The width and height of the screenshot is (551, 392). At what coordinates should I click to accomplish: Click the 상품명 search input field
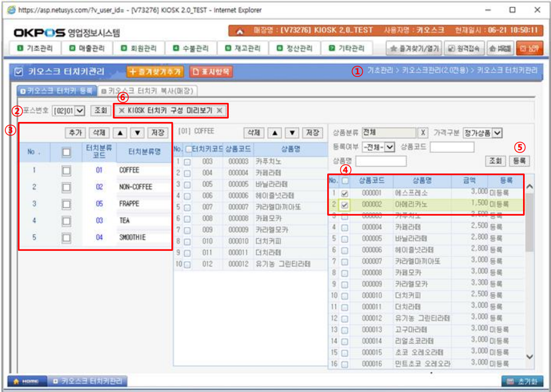click(x=381, y=161)
